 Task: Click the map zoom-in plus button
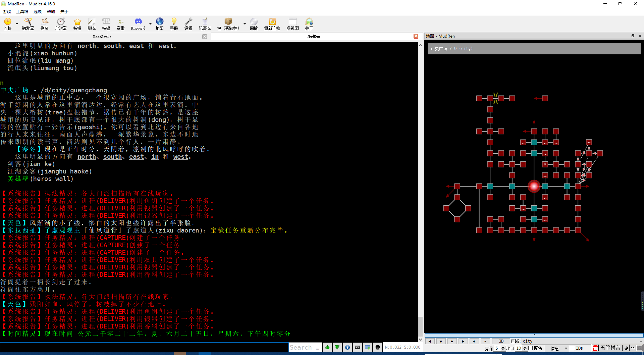[x=474, y=341]
